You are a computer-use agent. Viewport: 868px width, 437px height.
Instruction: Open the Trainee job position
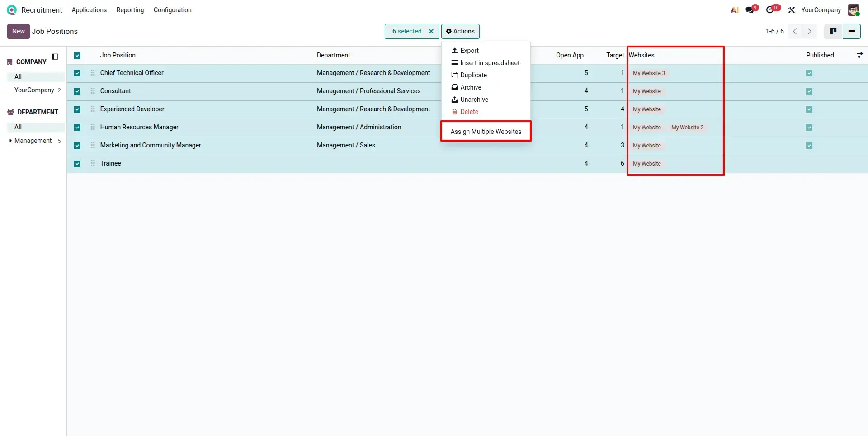[x=111, y=163]
